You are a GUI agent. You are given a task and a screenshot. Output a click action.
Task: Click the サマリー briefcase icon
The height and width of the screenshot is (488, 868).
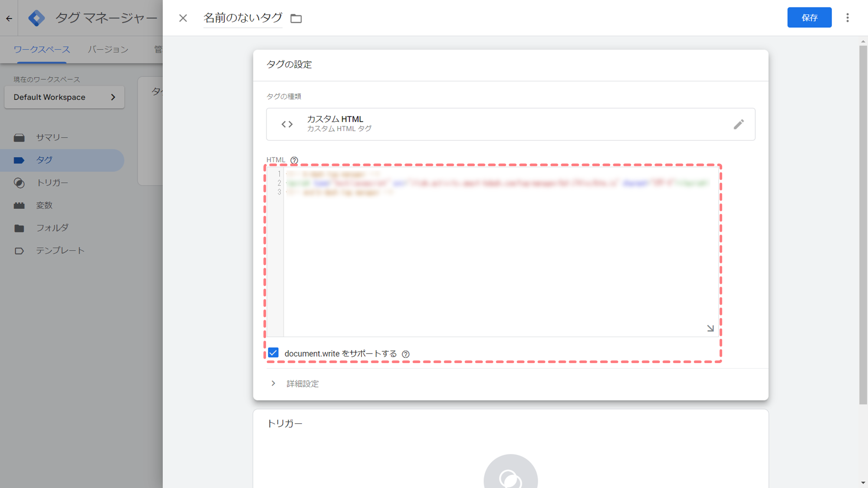tap(19, 138)
